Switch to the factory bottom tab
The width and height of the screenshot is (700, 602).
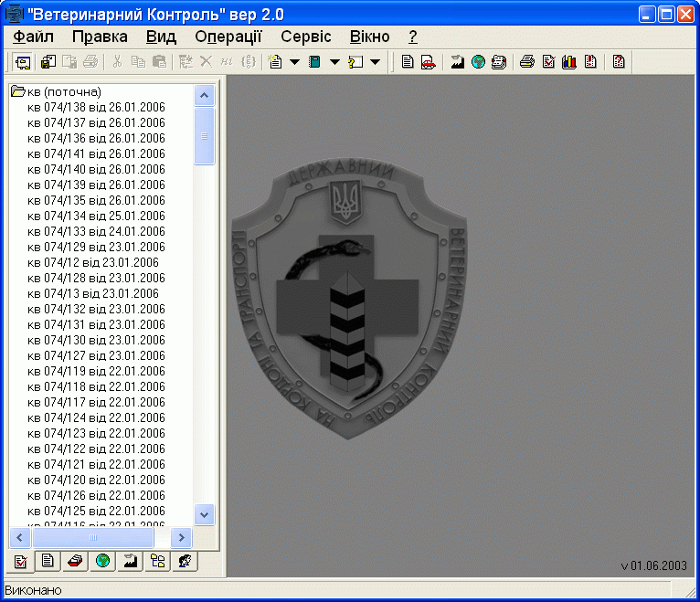click(x=131, y=561)
